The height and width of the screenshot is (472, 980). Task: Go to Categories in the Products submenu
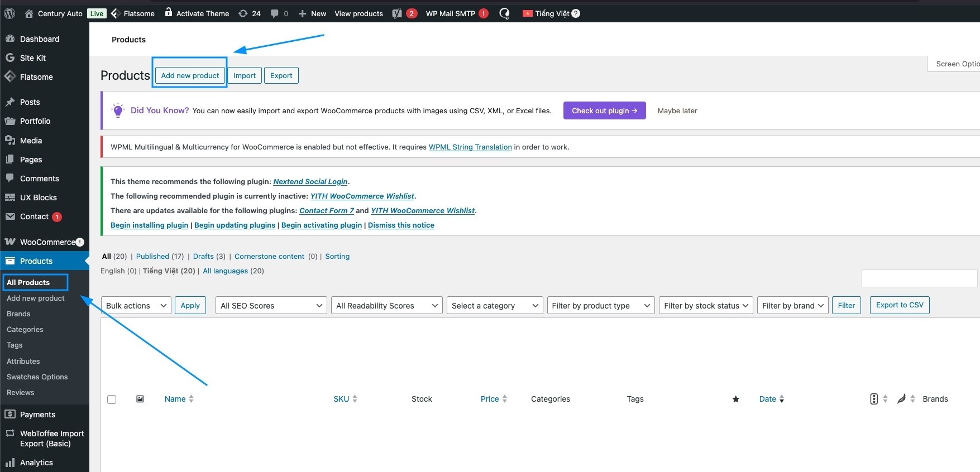(x=25, y=330)
